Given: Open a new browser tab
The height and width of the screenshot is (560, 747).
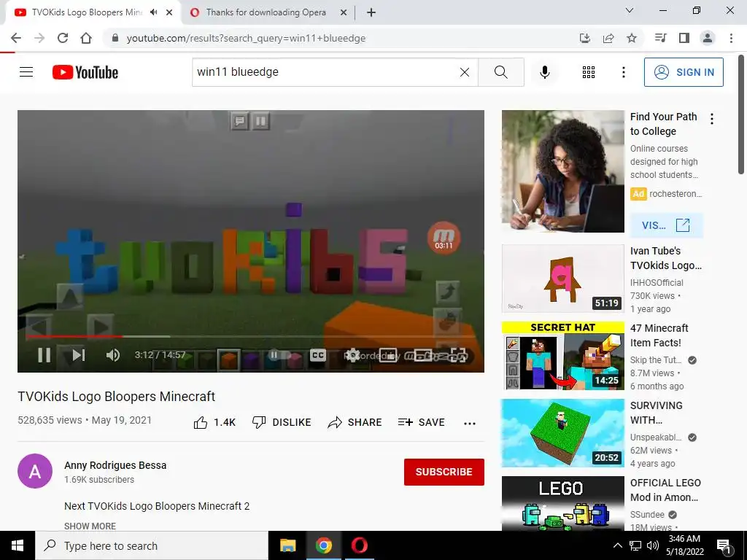Looking at the screenshot, I should [x=371, y=13].
